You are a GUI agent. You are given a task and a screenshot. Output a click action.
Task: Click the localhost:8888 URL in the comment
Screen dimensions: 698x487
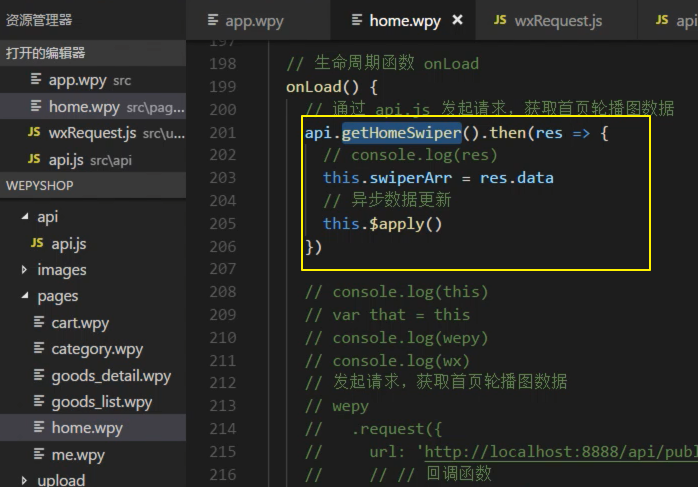tap(562, 452)
